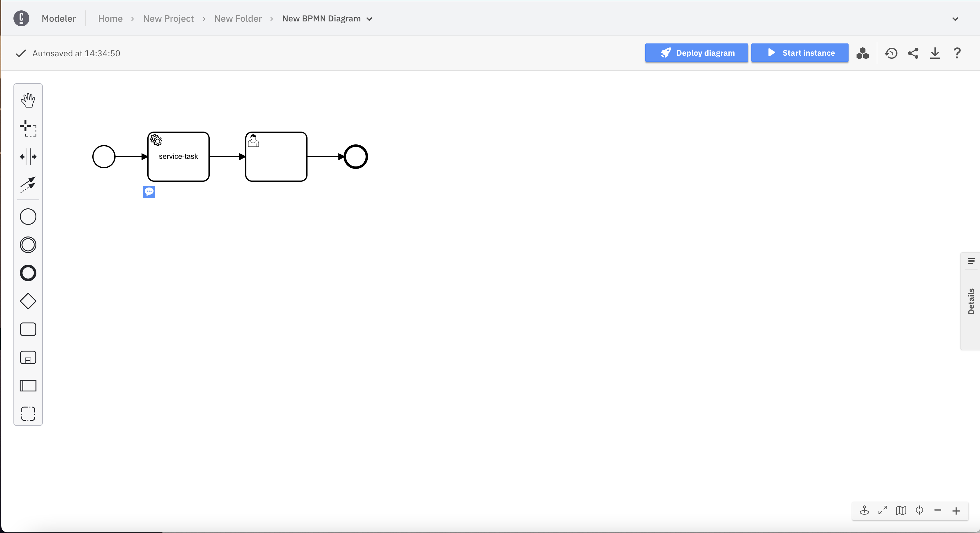Click the Start instance button

[800, 53]
